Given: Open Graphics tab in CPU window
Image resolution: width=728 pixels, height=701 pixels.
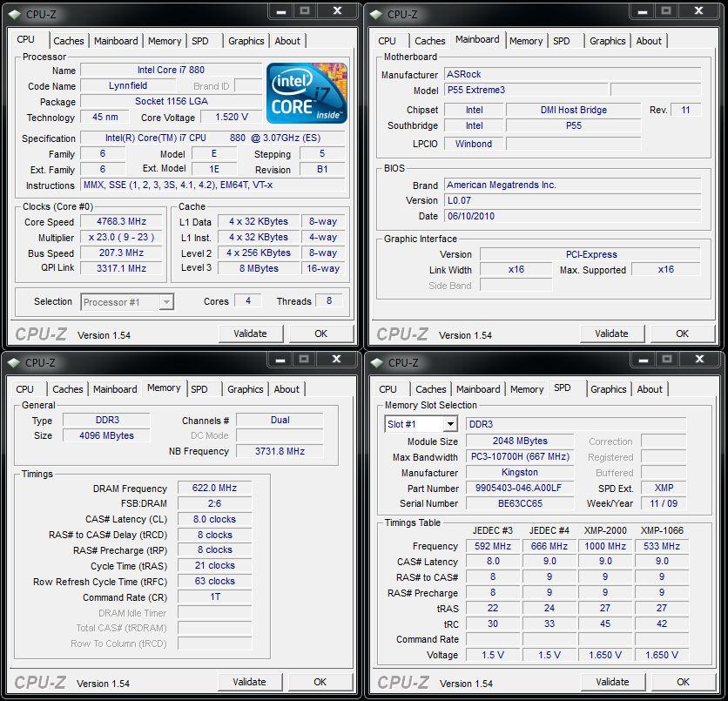Looking at the screenshot, I should [246, 41].
